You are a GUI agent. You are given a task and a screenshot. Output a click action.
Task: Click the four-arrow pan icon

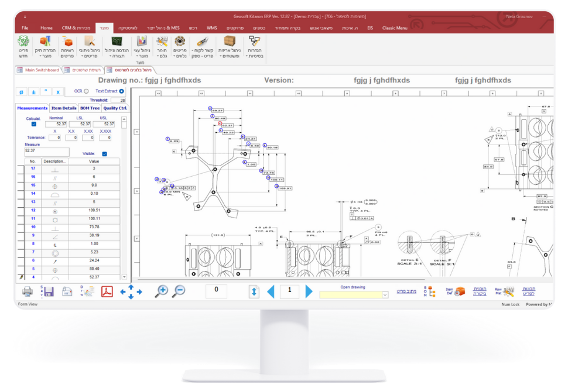tap(131, 291)
